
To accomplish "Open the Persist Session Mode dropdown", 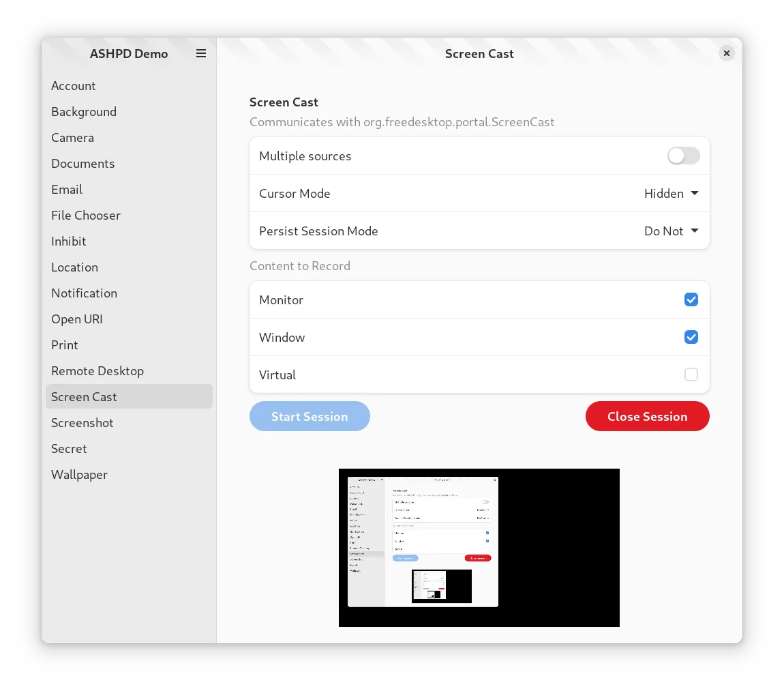I will pyautogui.click(x=671, y=231).
